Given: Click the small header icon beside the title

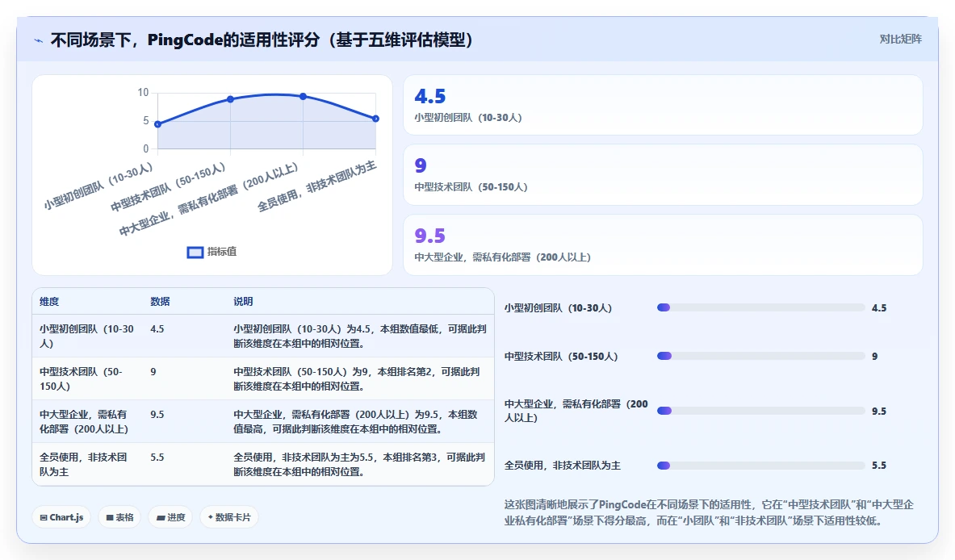Looking at the screenshot, I should [39, 40].
